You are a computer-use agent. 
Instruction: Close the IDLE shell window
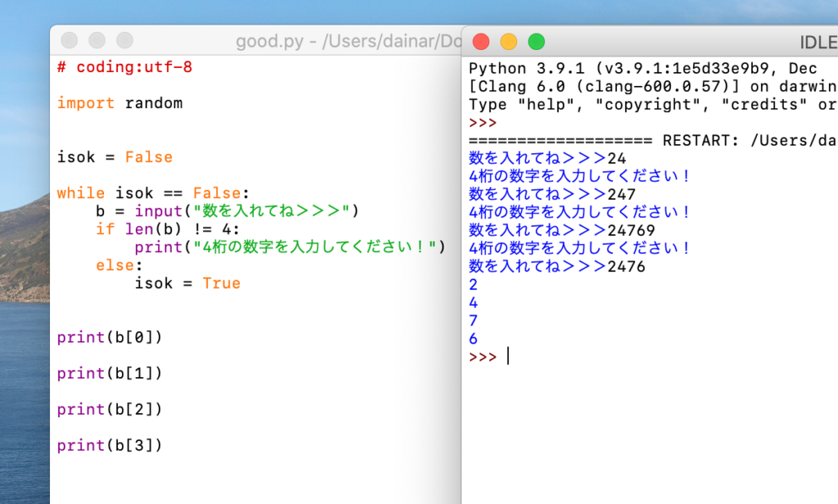point(481,42)
